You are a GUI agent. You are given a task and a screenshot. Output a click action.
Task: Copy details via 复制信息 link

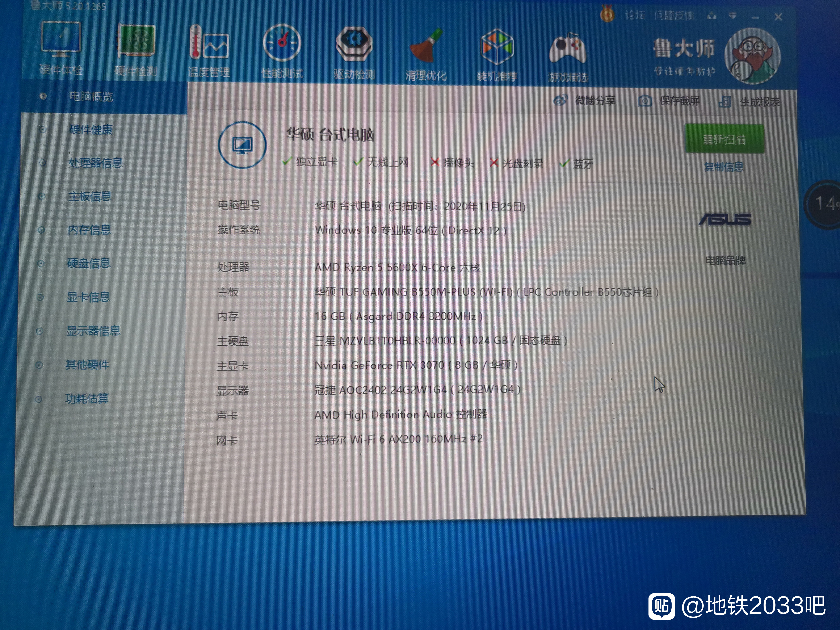click(724, 167)
